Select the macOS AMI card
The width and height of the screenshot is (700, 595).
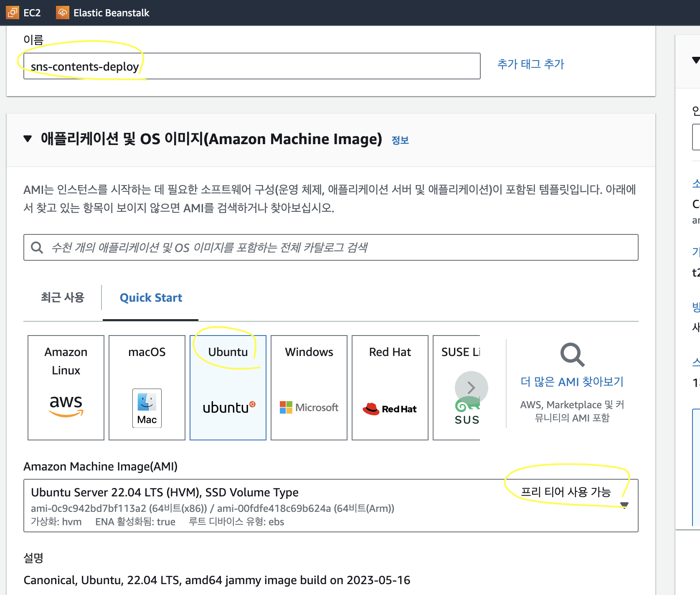pyautogui.click(x=147, y=388)
